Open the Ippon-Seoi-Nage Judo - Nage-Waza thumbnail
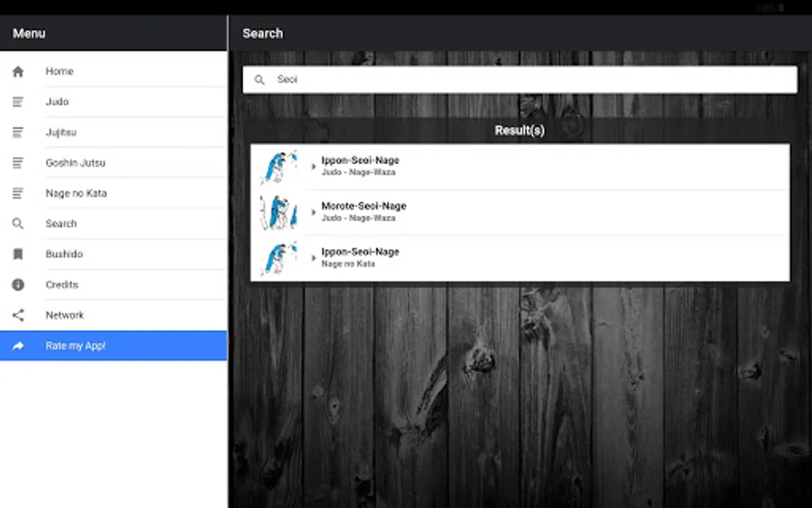The width and height of the screenshot is (812, 508). tap(279, 167)
